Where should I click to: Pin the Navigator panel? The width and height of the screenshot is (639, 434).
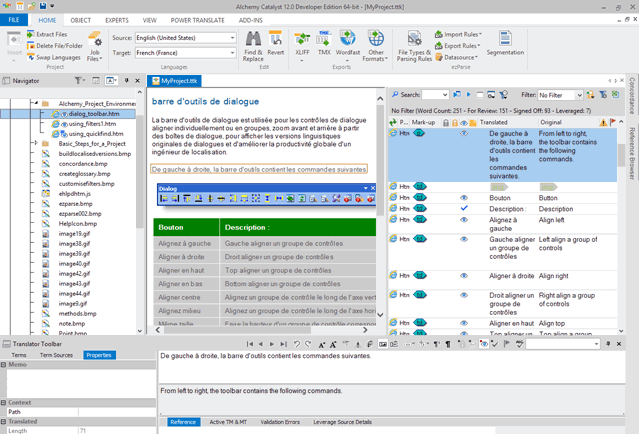point(126,81)
